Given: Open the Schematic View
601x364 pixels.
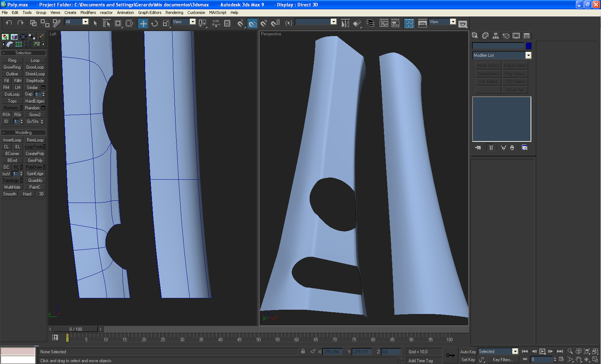Looking at the screenshot, I should point(395,23).
